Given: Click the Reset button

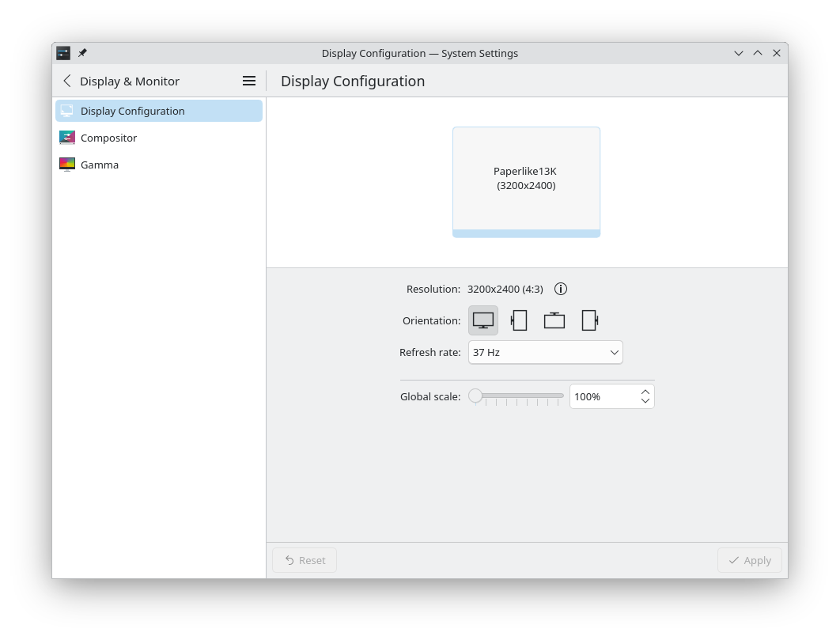Looking at the screenshot, I should (x=305, y=560).
